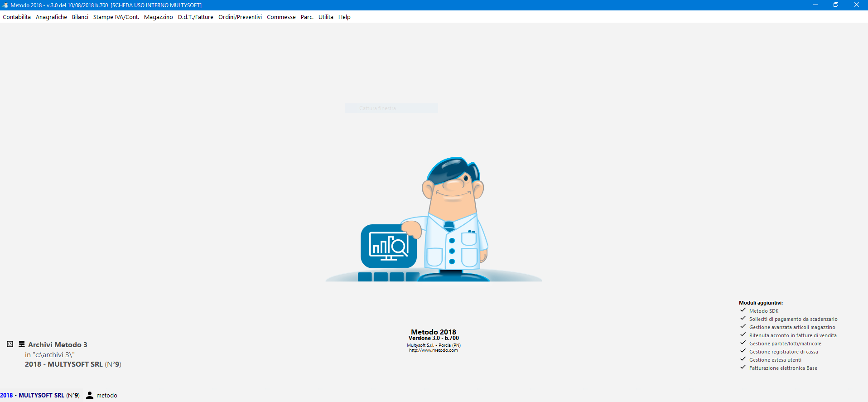Click the Metodo app icon in title bar
The width and height of the screenshot is (868, 402).
tap(5, 5)
